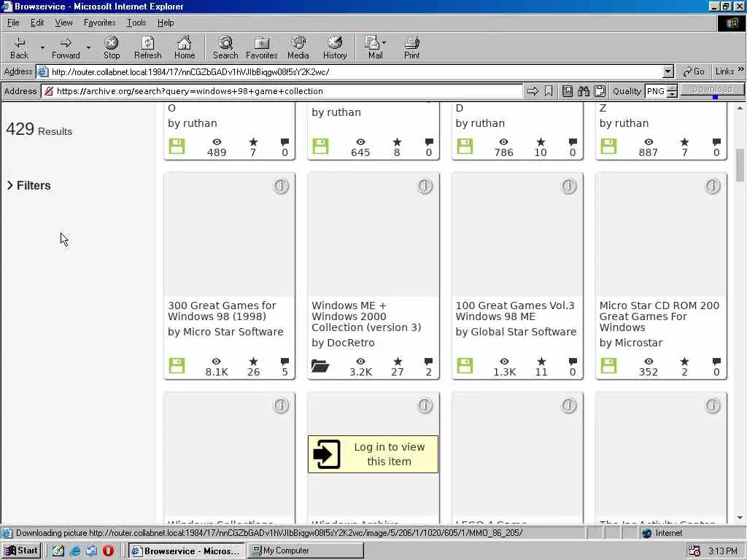Open 300 Great Games for Windows 98

pyautogui.click(x=222, y=311)
